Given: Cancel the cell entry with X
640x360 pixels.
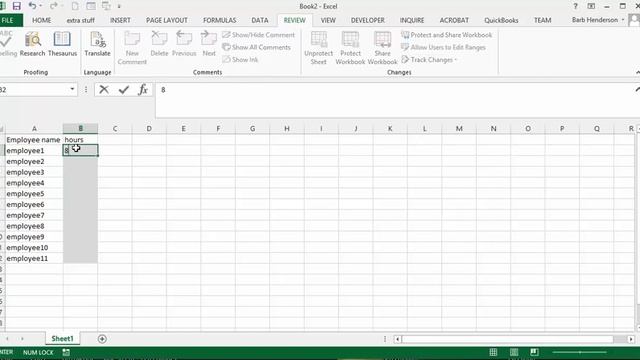Looking at the screenshot, I should click(x=104, y=89).
